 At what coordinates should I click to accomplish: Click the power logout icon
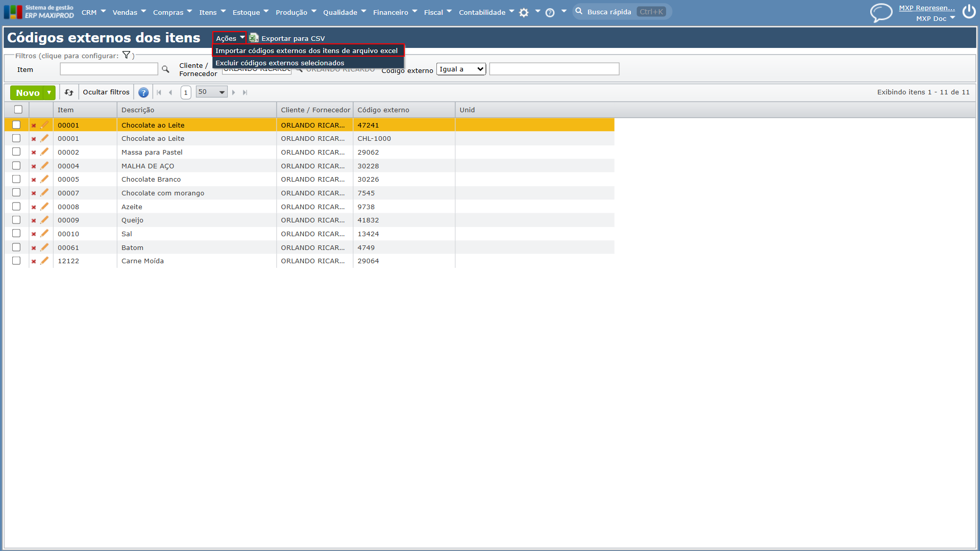coord(969,12)
